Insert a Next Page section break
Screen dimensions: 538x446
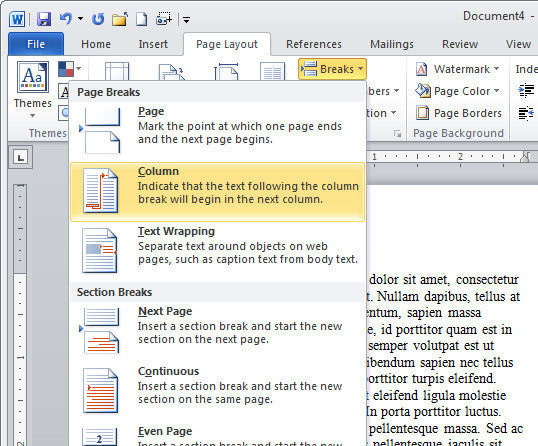click(x=218, y=331)
